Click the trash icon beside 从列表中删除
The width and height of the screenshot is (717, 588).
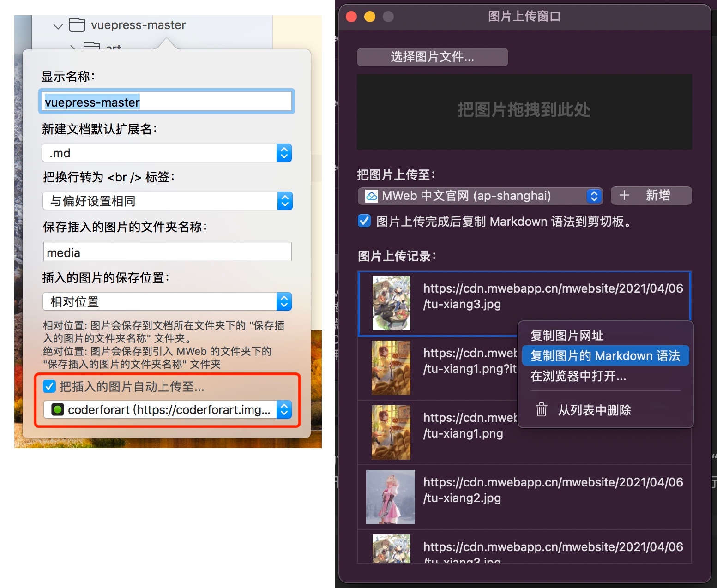[541, 409]
